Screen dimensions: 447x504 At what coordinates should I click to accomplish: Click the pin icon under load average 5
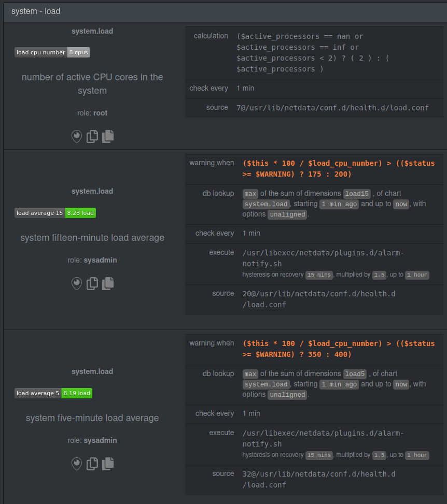click(x=77, y=464)
